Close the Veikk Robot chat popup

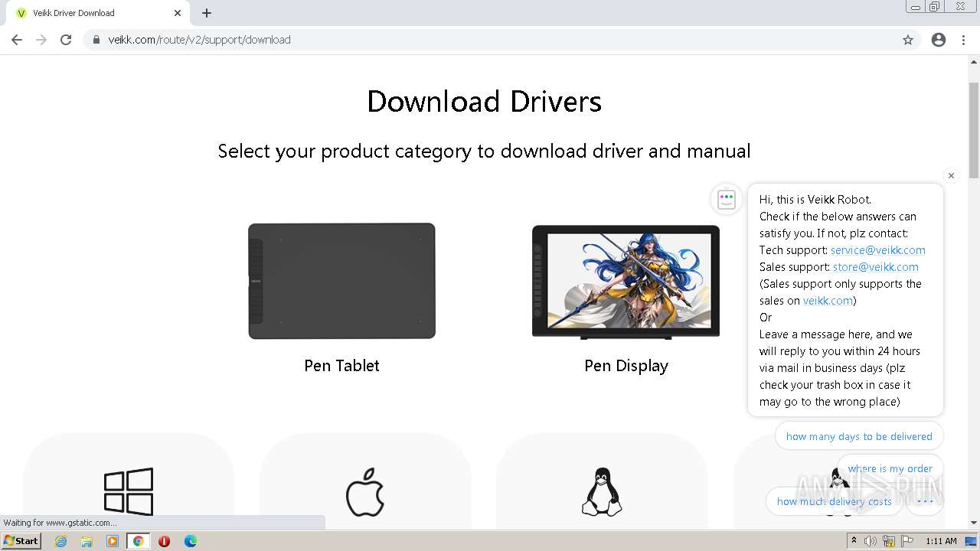[x=951, y=176]
